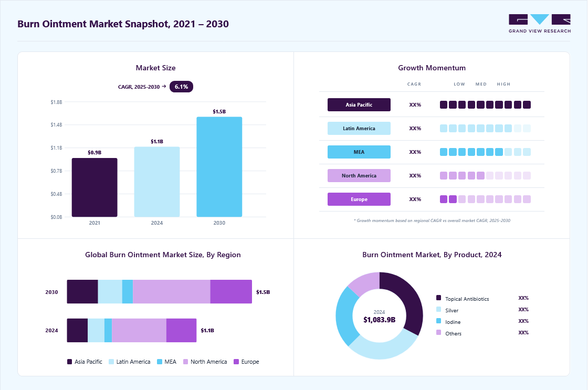Click the Europe segment in 2024 bar
588x390 pixels.
point(182,330)
